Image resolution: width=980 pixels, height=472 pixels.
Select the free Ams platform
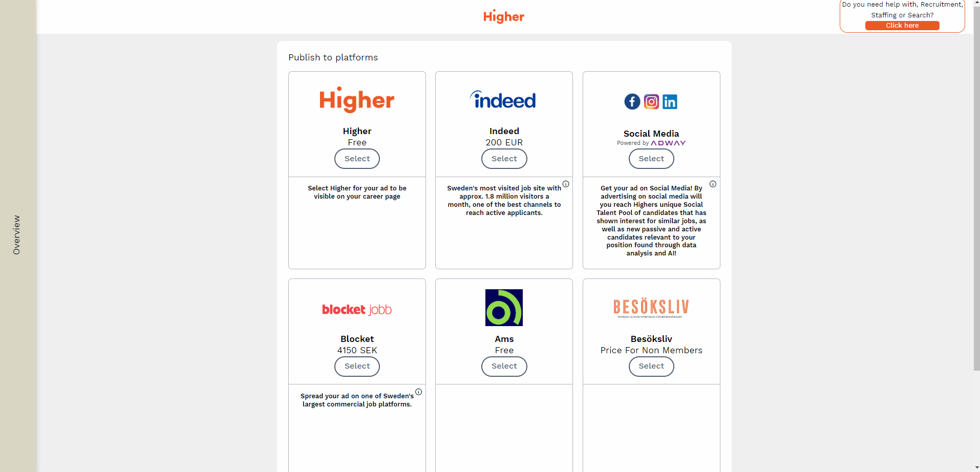point(504,366)
